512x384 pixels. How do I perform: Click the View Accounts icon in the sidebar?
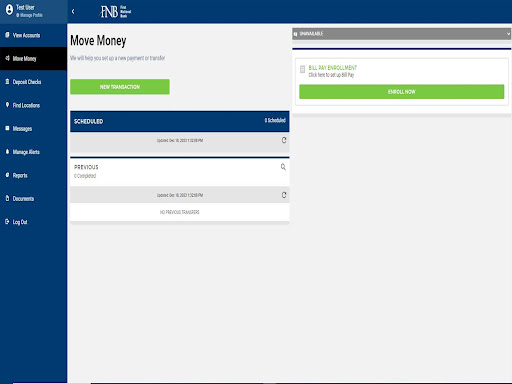pos(7,35)
